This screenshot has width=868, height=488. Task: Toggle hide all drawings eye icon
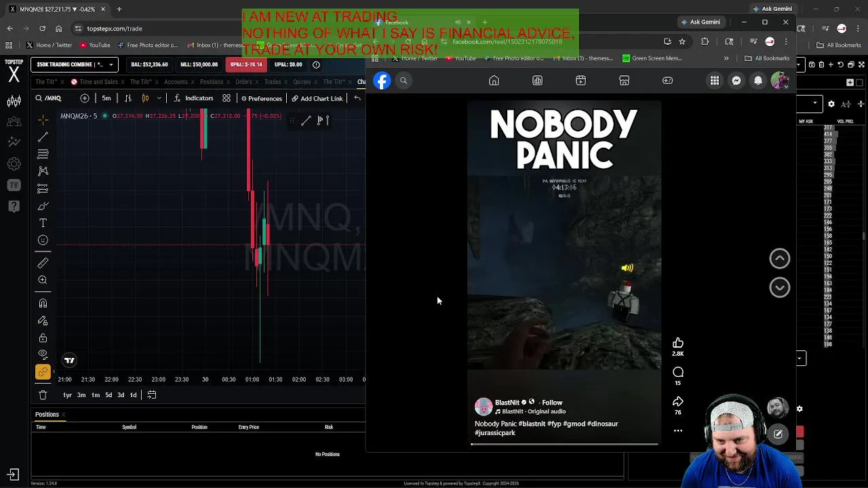tap(43, 354)
